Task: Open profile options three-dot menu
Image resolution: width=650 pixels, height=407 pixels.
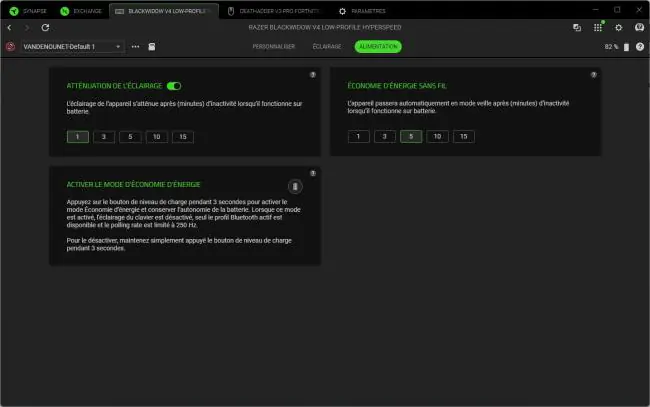Action: [x=135, y=46]
